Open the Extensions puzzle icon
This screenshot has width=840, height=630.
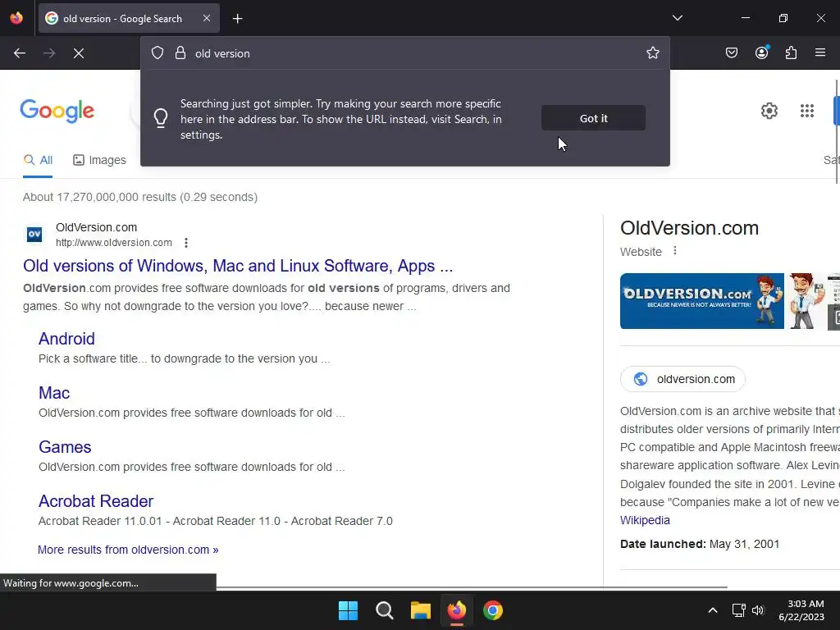791,52
